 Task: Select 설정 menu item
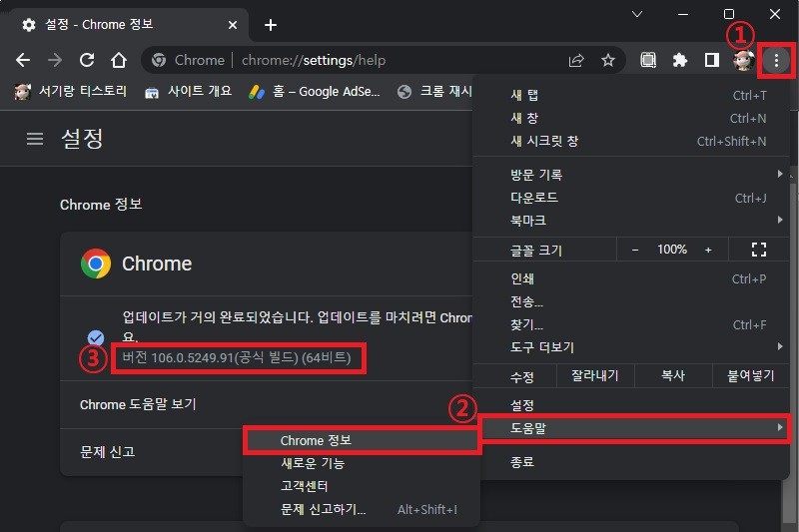point(631,405)
